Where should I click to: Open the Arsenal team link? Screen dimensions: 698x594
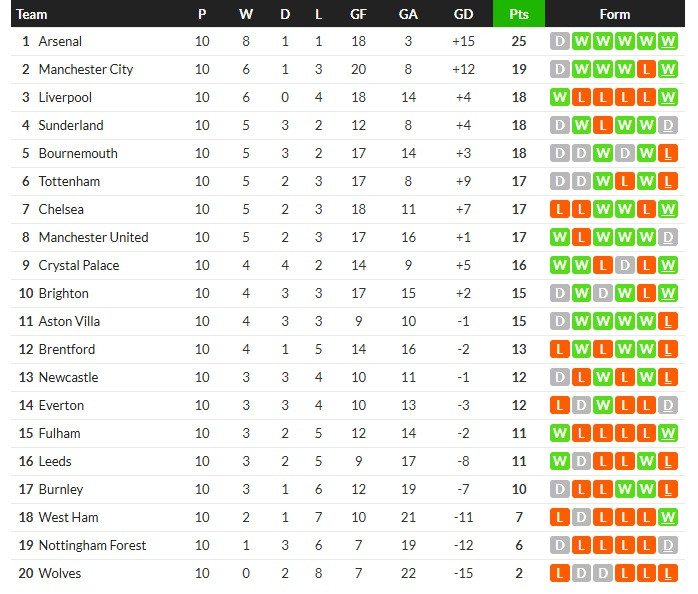(x=60, y=41)
